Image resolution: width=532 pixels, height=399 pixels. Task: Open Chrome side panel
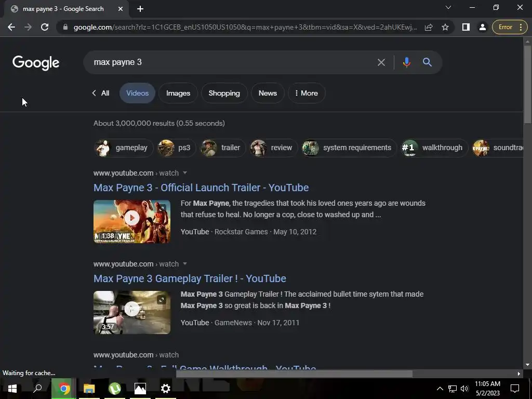(x=466, y=27)
